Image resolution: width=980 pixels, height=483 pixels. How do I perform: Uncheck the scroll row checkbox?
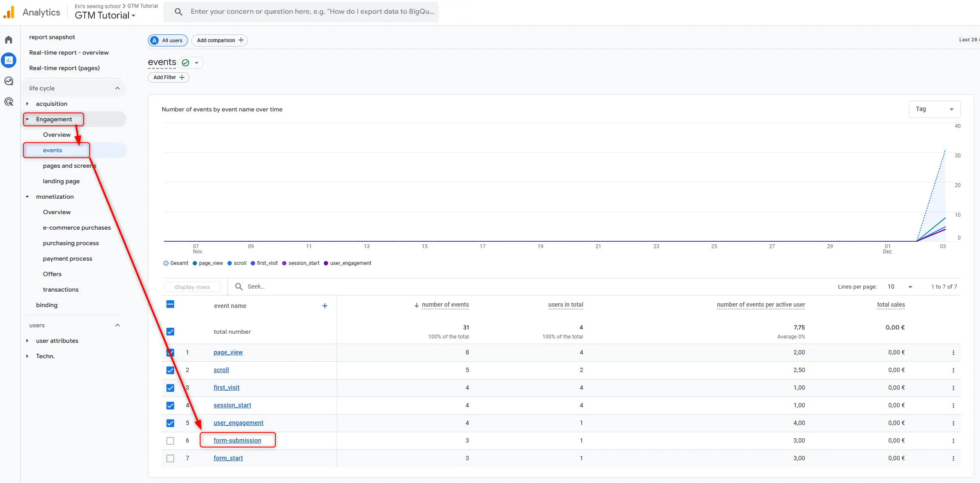point(170,370)
